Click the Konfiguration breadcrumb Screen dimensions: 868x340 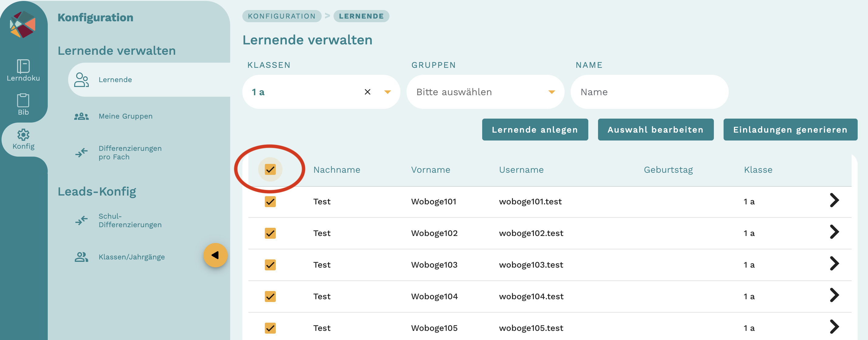pos(282,16)
